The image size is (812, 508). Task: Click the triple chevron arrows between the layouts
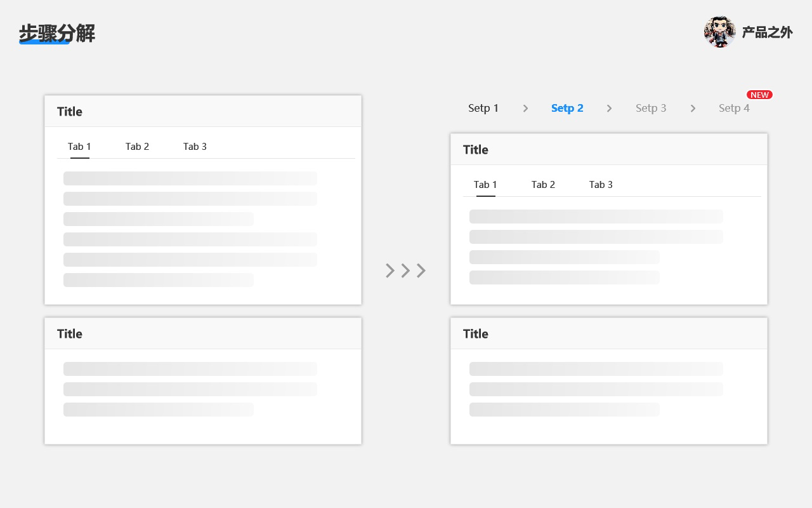point(406,271)
